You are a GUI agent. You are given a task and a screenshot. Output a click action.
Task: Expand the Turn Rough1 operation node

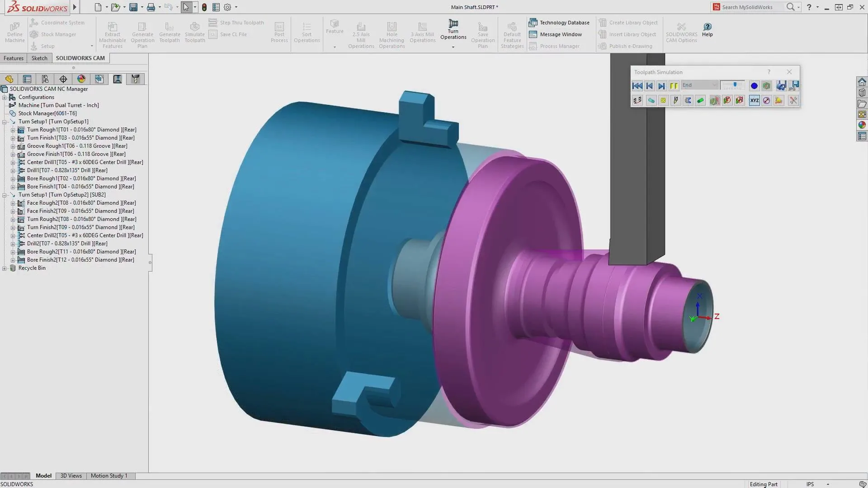[12, 130]
